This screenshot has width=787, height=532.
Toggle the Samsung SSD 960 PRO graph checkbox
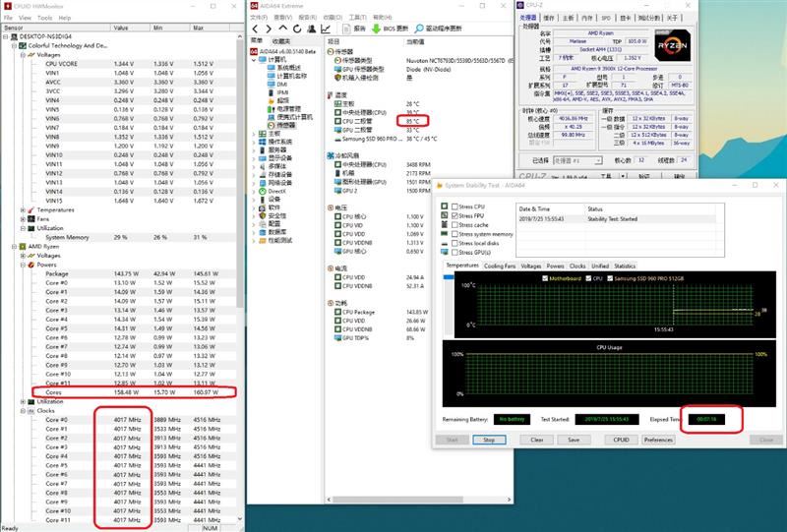click(x=610, y=278)
